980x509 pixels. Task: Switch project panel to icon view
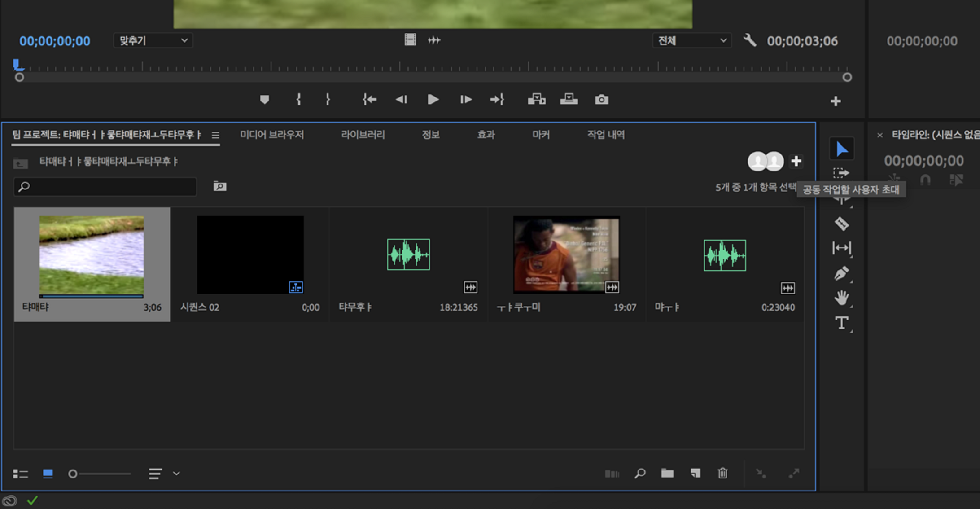click(x=48, y=474)
